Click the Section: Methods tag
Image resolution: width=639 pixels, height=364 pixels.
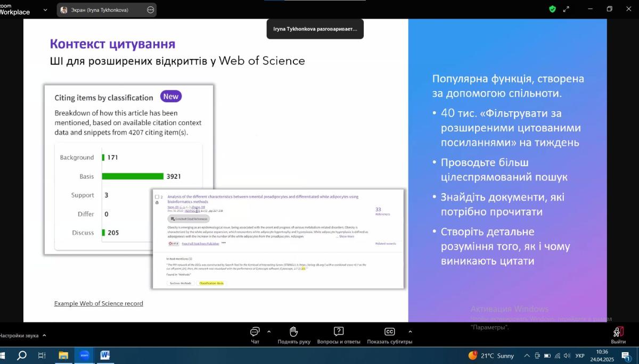click(x=181, y=283)
